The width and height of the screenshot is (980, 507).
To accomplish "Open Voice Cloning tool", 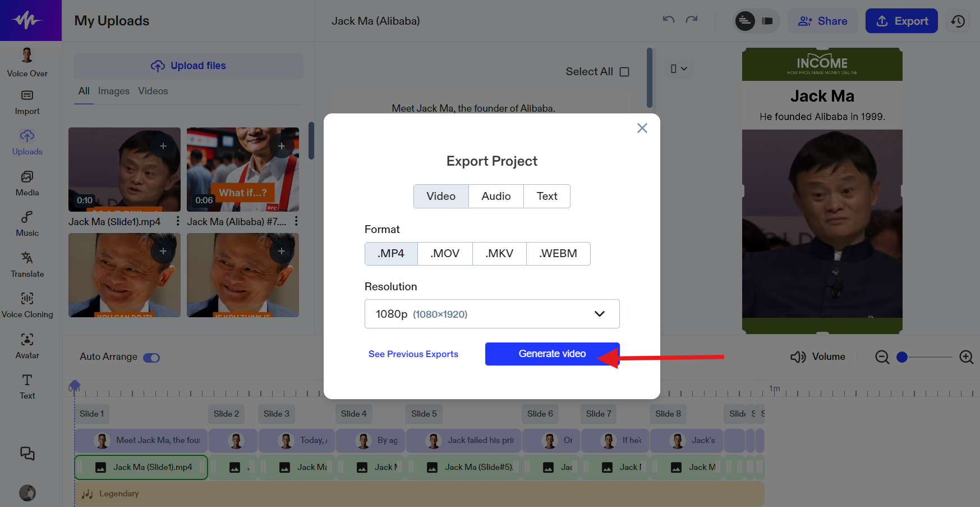I will click(x=27, y=305).
